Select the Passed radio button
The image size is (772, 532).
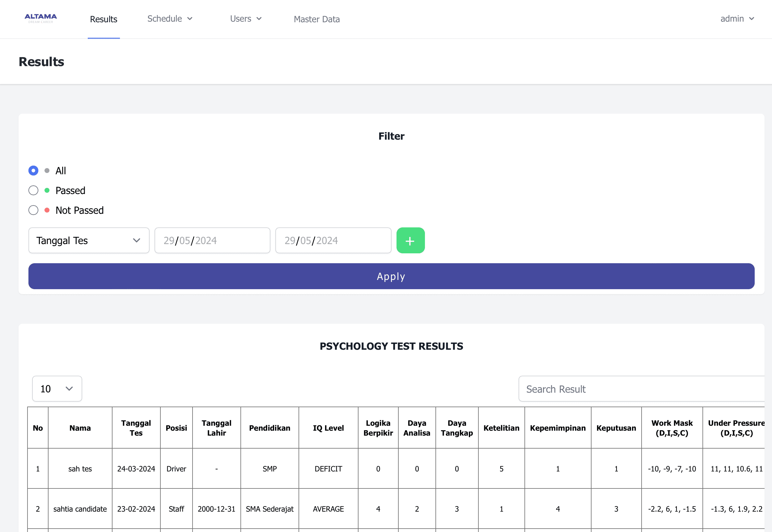pyautogui.click(x=33, y=190)
